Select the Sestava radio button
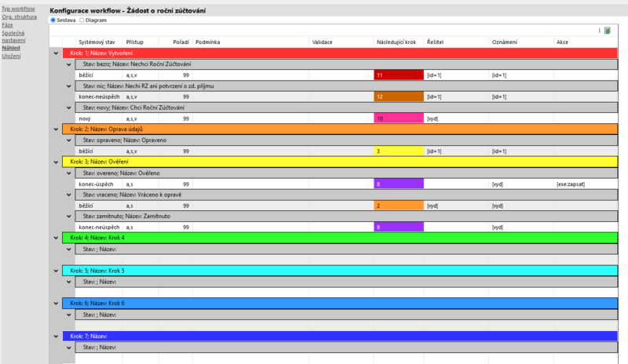This screenshot has height=364, width=628. pos(53,20)
